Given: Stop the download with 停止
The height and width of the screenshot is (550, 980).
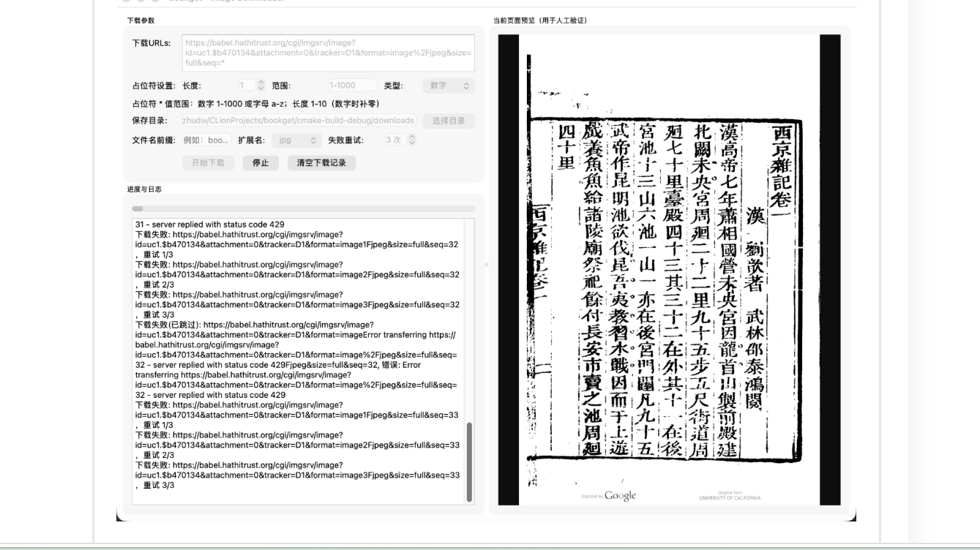Looking at the screenshot, I should coord(261,163).
